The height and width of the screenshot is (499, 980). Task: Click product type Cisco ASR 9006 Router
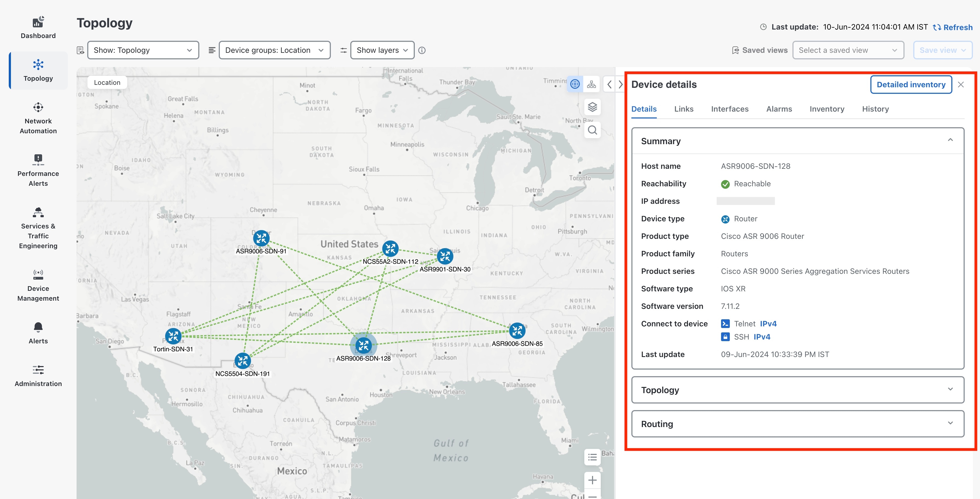tap(762, 236)
